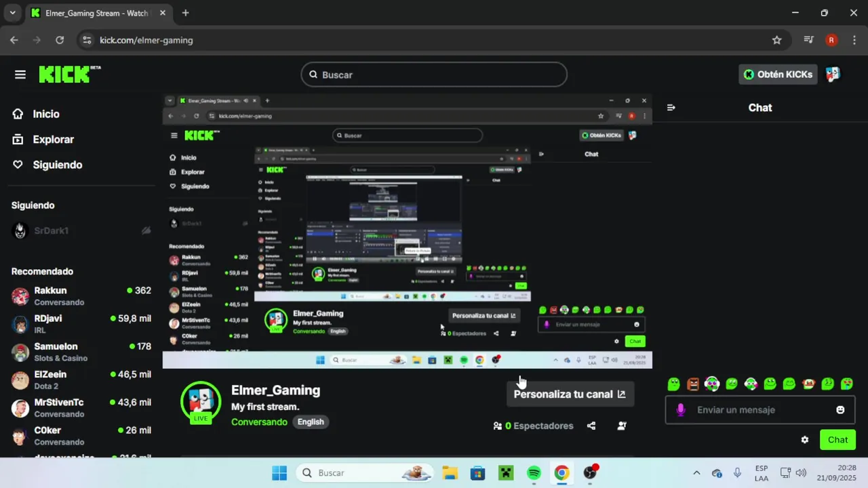Image resolution: width=868 pixels, height=488 pixels.
Task: Open the Kick hamburger sidebar menu
Action: 20,75
